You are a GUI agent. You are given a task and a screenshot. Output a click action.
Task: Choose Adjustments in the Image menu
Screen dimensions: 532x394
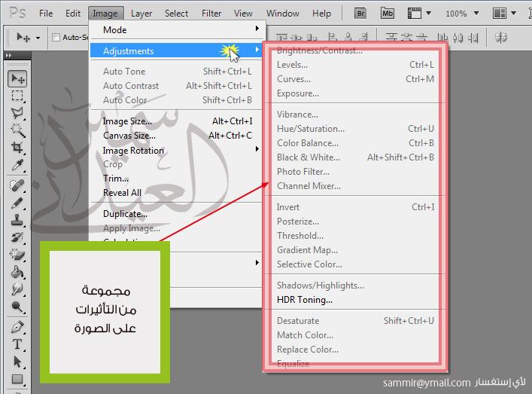pos(176,50)
